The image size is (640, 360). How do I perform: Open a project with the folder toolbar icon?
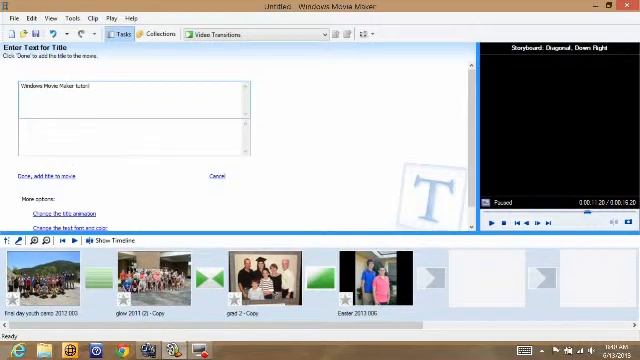coord(24,34)
